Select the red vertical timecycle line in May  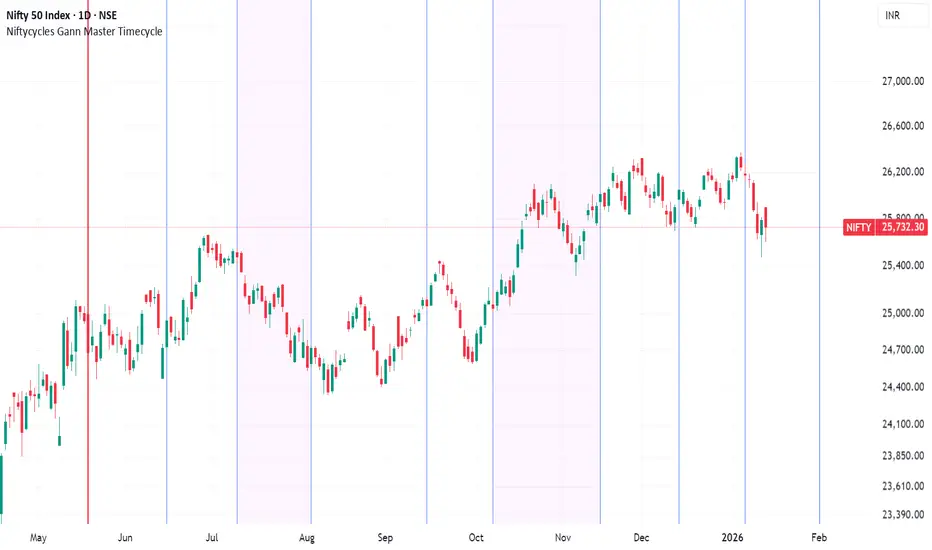(88, 262)
